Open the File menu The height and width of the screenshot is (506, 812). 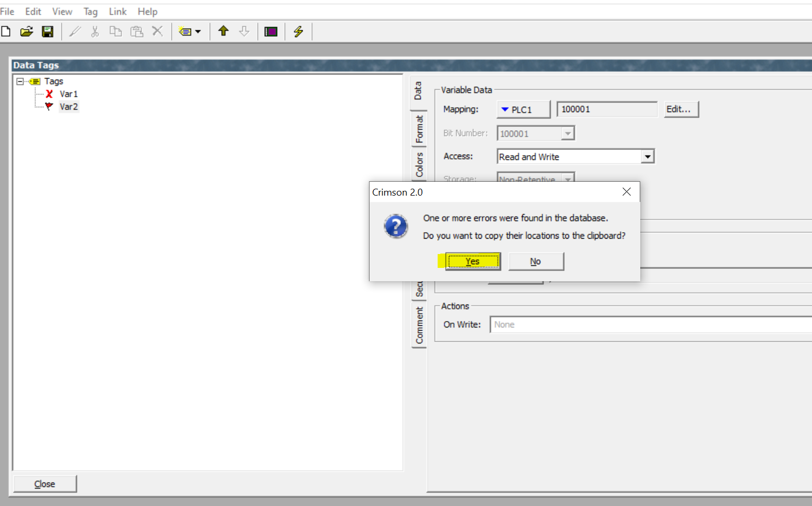tap(7, 11)
